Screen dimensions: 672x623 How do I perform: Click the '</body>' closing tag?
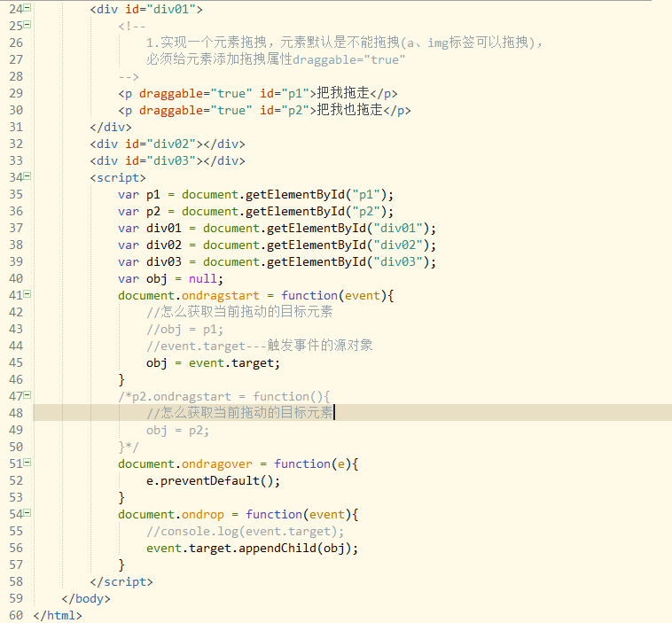coord(86,599)
